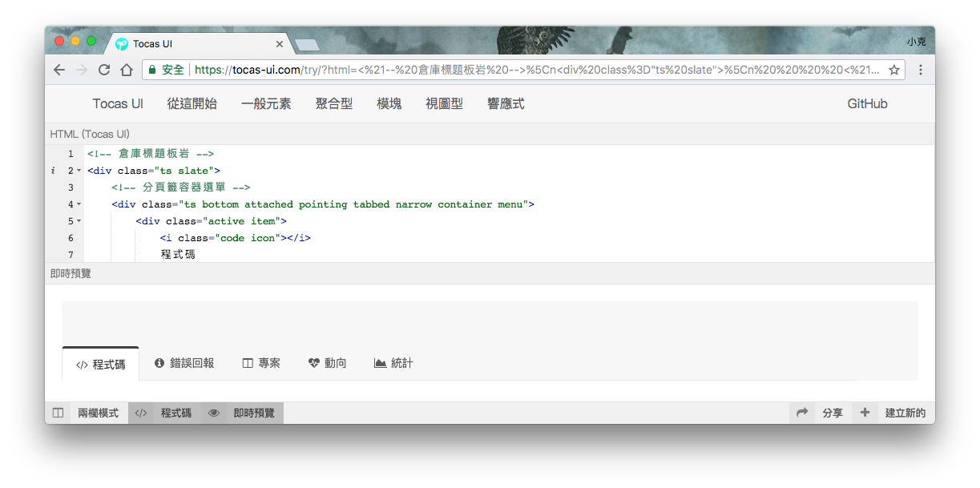Click the code icon in preview tab

point(82,365)
